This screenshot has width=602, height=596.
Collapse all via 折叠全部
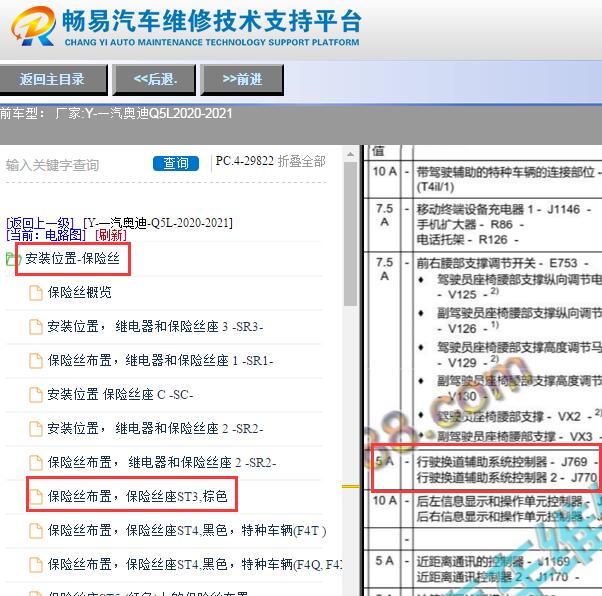pyautogui.click(x=302, y=161)
